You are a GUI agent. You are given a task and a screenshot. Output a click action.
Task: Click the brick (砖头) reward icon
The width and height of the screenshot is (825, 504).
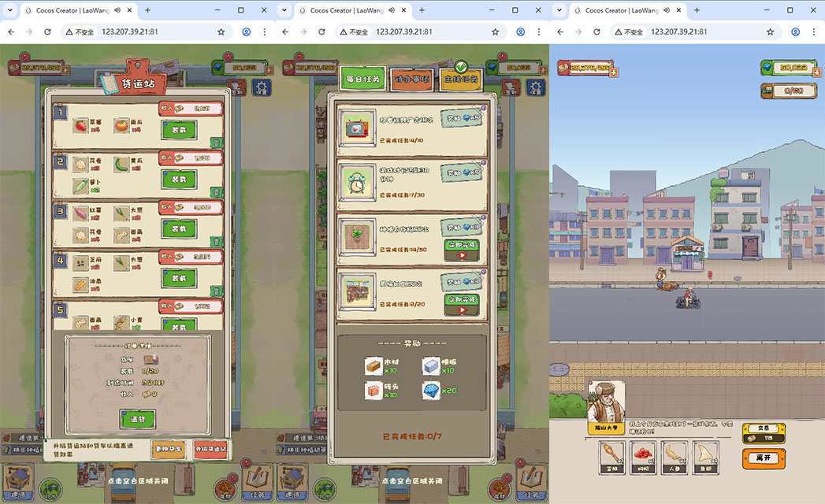(x=375, y=391)
